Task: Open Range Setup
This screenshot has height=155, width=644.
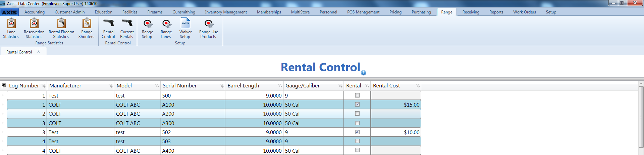Action: pos(147,29)
